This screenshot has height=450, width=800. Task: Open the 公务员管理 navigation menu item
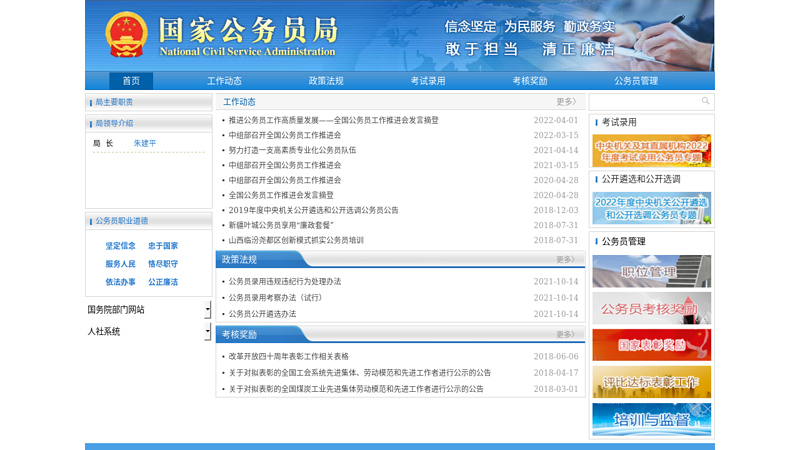tap(636, 81)
